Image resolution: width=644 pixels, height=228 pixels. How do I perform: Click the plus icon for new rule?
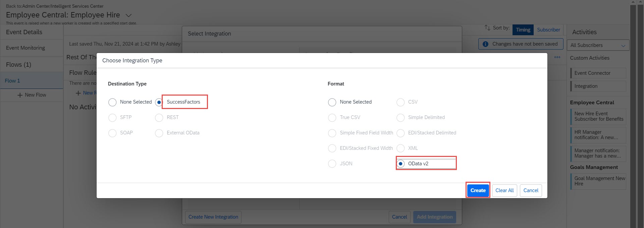(78, 93)
